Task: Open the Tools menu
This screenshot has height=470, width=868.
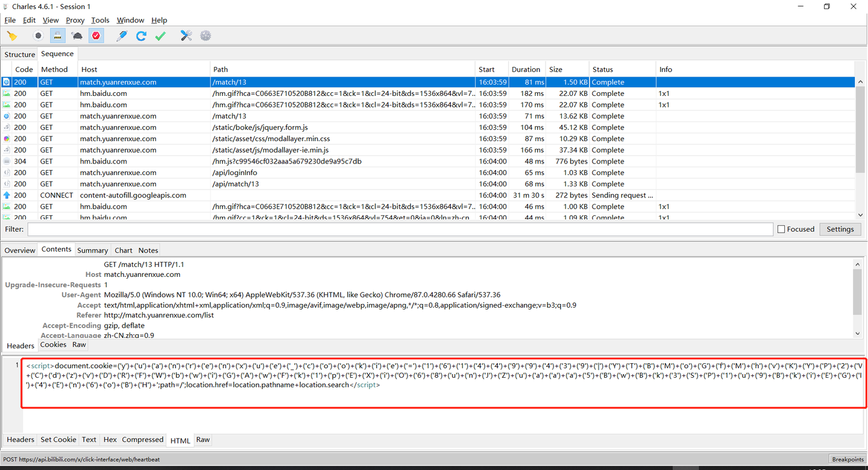Action: click(x=100, y=20)
